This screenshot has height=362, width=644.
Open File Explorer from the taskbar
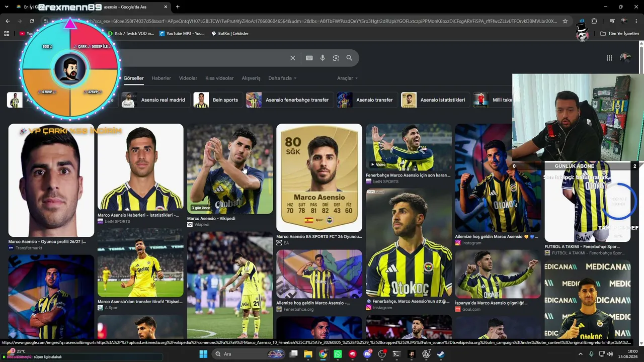tap(308, 354)
